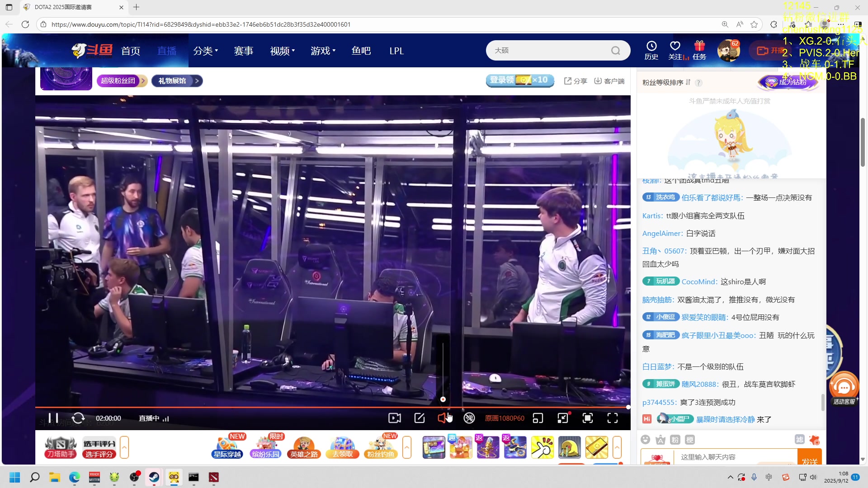Image resolution: width=868 pixels, height=488 pixels.
Task: Toggle the small-window mode icon with red dot
Action: (563, 418)
